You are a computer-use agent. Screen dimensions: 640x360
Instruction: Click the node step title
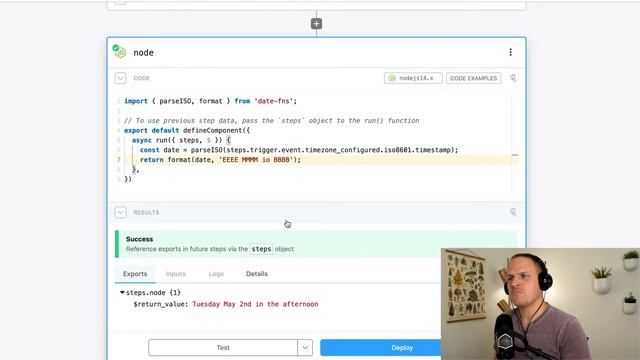tap(144, 53)
